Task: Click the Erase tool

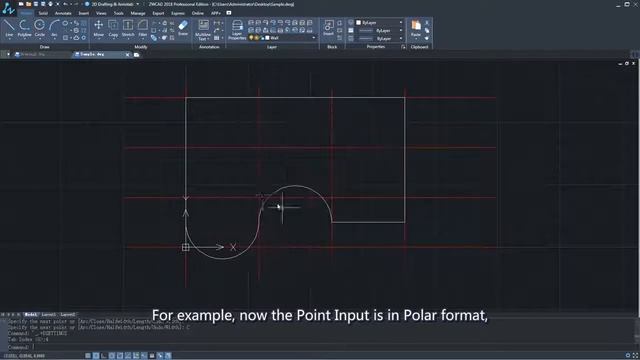Action: pyautogui.click(x=183, y=28)
